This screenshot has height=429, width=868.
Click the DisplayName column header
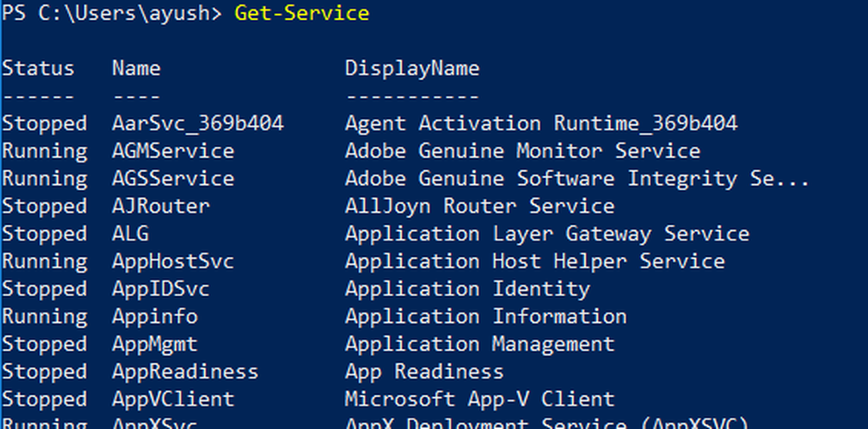click(x=412, y=68)
